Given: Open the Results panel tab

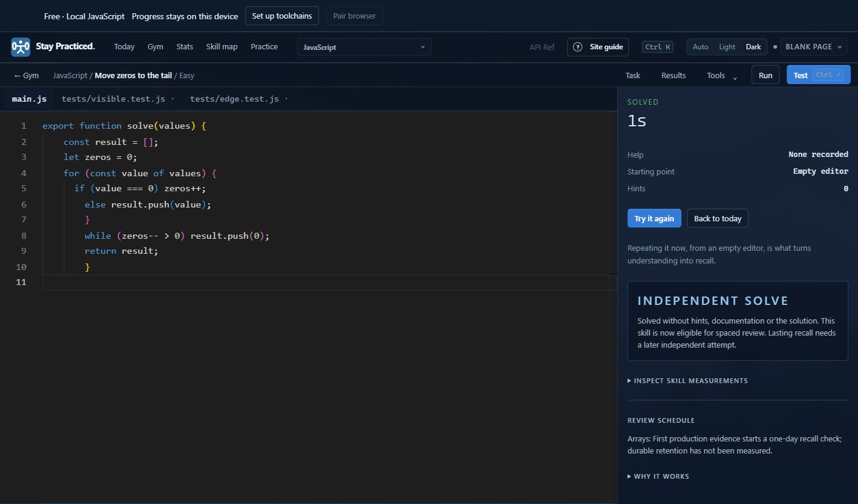Looking at the screenshot, I should pyautogui.click(x=673, y=75).
